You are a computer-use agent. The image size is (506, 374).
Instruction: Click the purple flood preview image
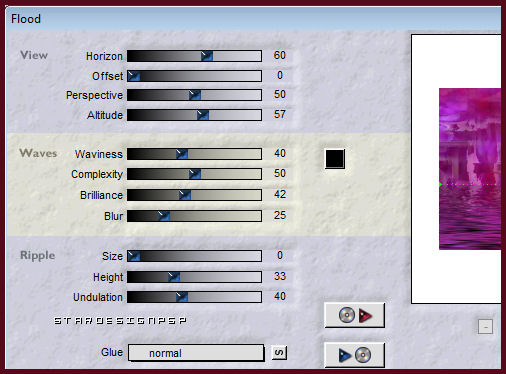coord(470,169)
